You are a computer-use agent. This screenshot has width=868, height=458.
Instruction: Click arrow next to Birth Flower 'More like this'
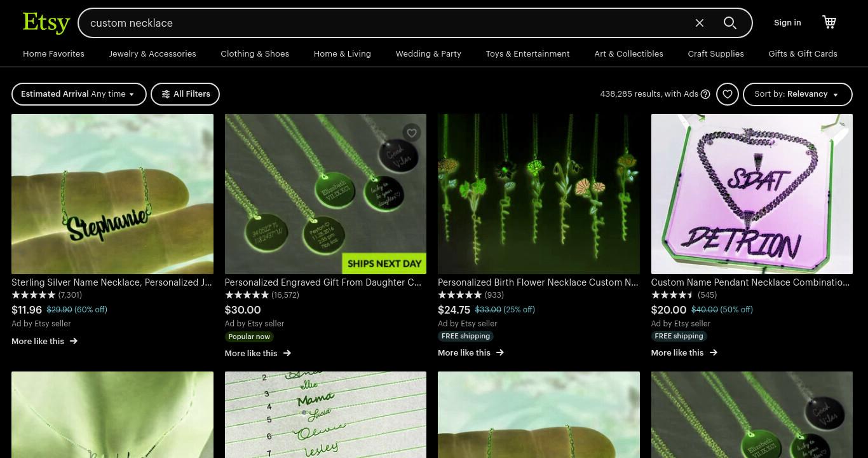[x=500, y=352]
